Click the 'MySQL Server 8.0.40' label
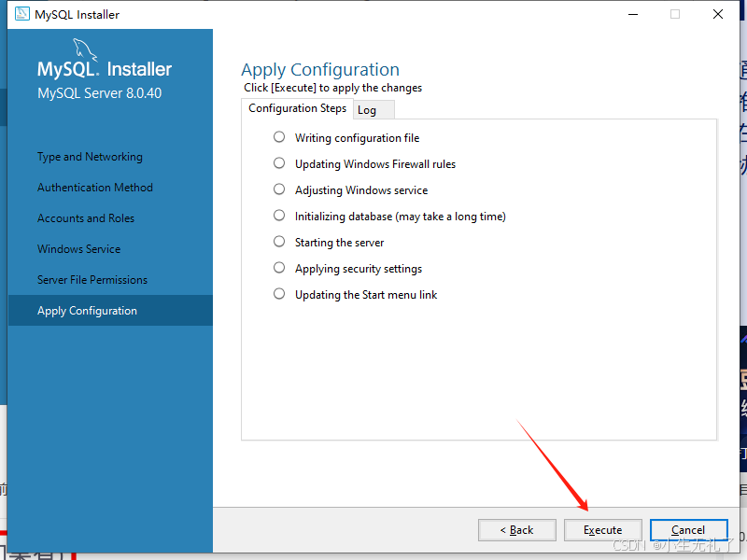Viewport: 747px width, 560px height. click(100, 92)
